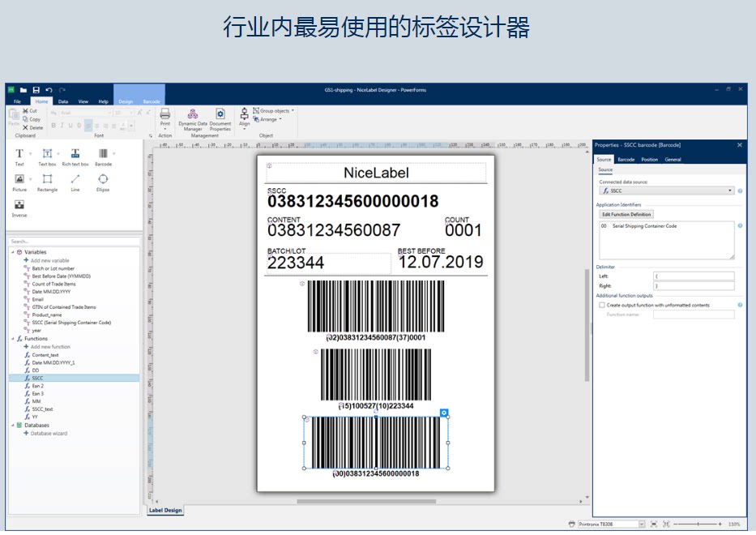Click the Paste icon

coord(14,115)
